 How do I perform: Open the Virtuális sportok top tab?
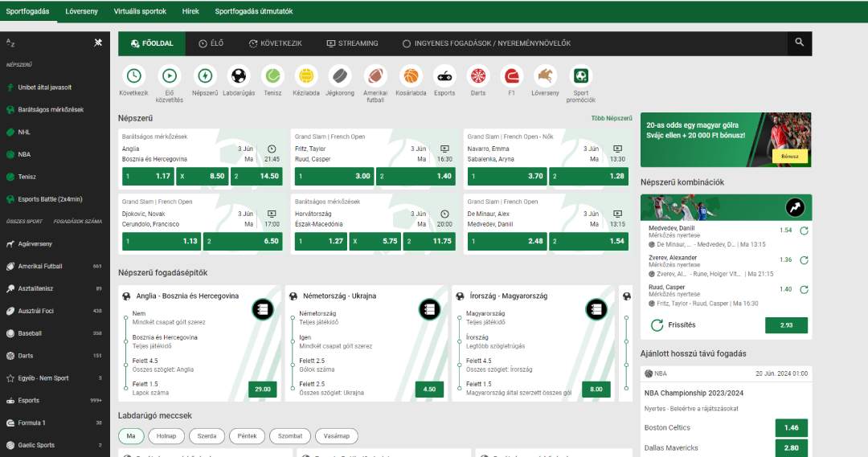point(140,11)
